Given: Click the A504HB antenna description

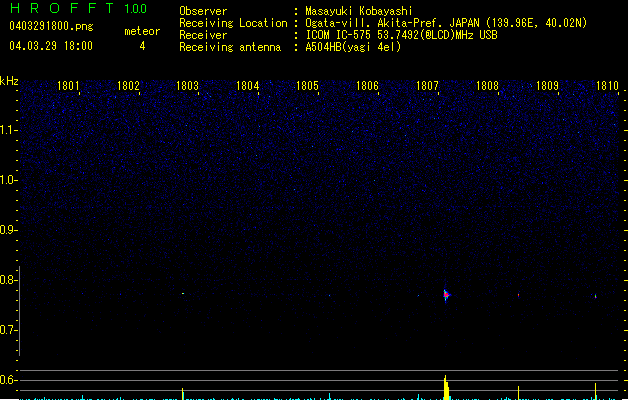Looking at the screenshot, I should [x=353, y=46].
